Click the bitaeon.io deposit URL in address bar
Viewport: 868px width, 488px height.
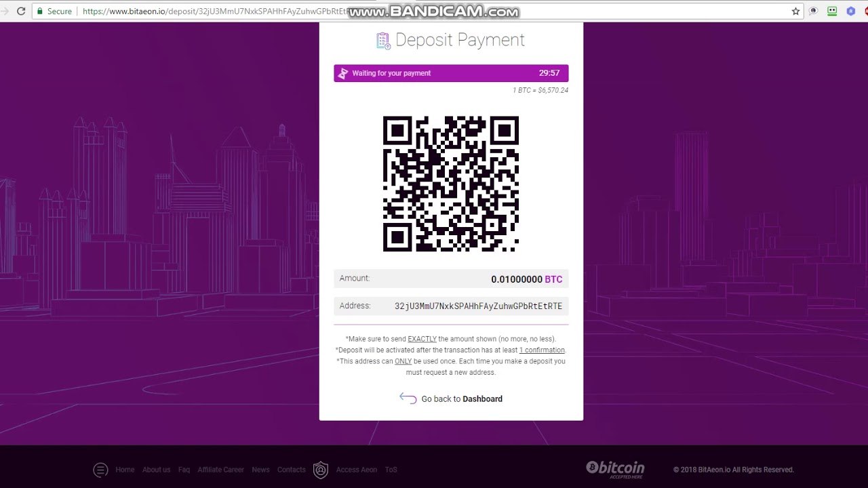coord(216,12)
